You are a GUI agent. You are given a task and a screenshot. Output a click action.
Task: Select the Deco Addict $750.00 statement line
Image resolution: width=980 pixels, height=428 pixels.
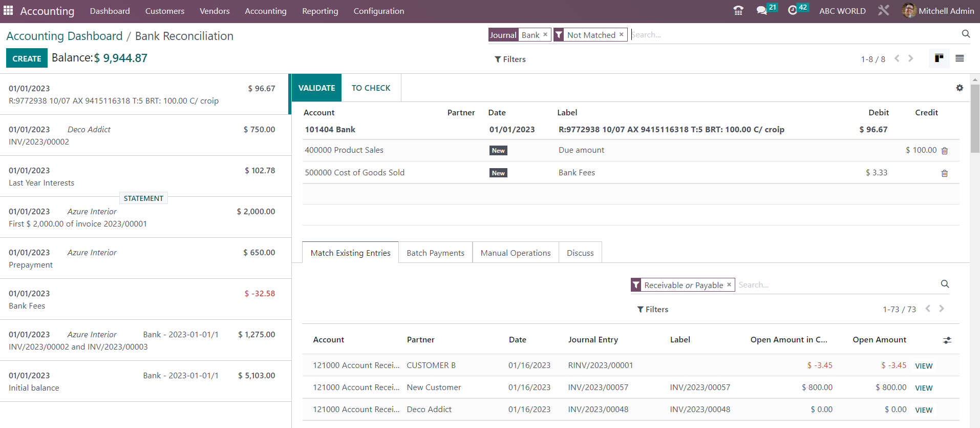(x=142, y=135)
